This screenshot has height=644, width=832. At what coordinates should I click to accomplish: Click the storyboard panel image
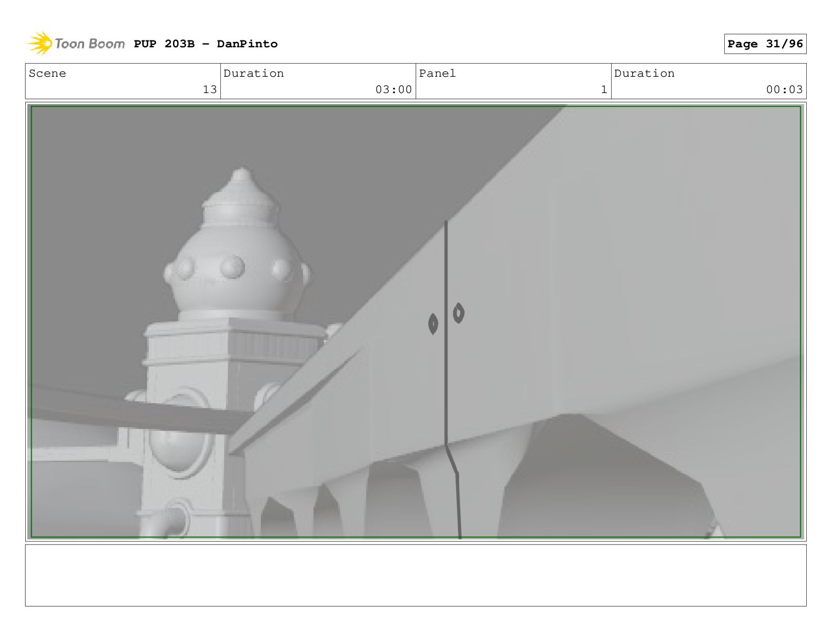pyautogui.click(x=416, y=322)
